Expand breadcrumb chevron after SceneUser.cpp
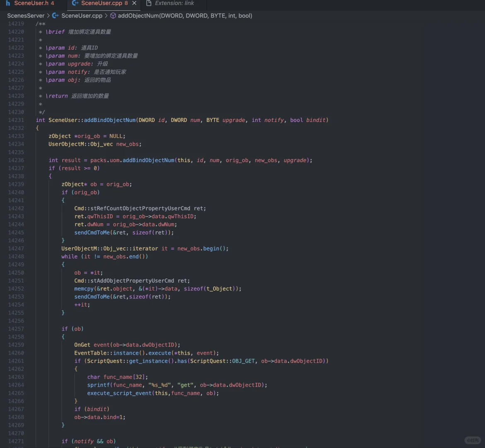This screenshot has width=485, height=448. [106, 15]
